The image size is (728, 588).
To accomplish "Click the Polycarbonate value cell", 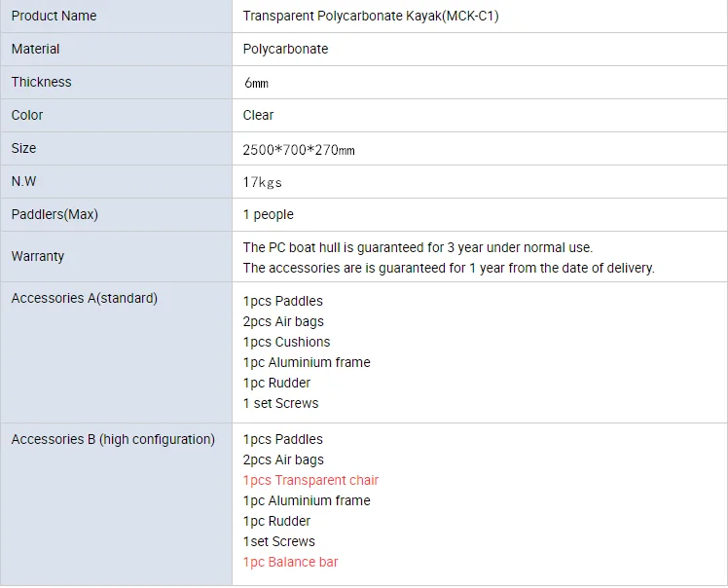I will pos(285,49).
